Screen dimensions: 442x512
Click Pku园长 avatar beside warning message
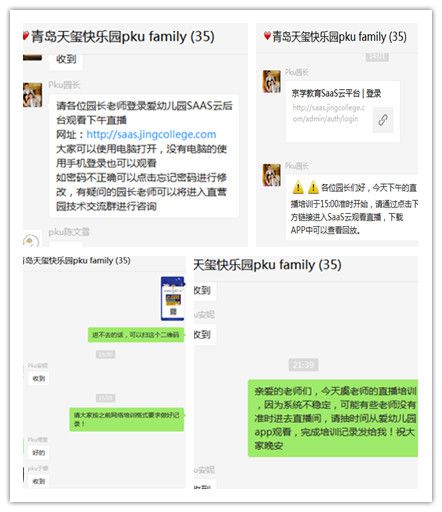[271, 175]
